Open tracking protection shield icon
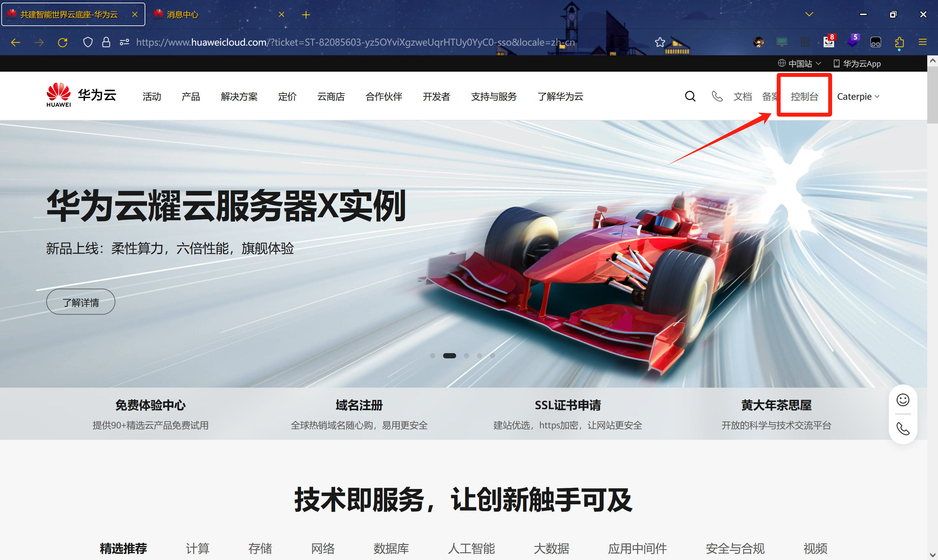 (88, 42)
